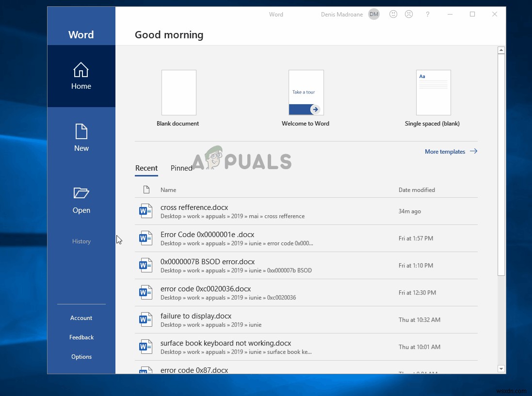Image resolution: width=532 pixels, height=396 pixels.
Task: Open the failure to display.docx document
Action: pos(196,316)
